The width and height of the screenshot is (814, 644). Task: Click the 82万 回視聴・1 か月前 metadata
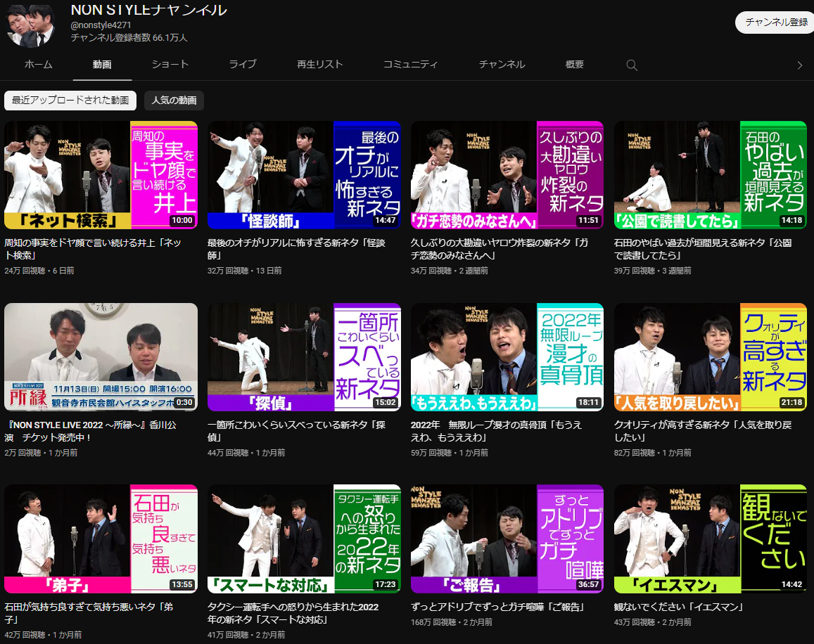653,453
